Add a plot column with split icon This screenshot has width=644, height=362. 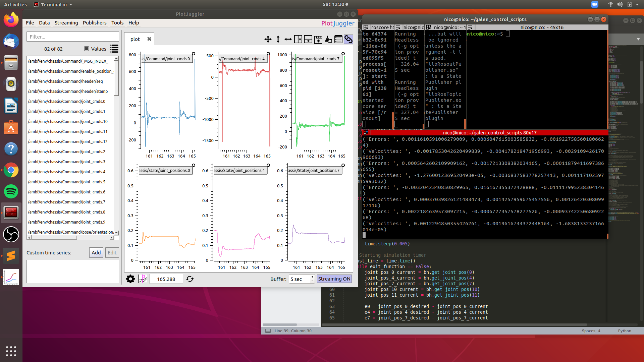click(298, 39)
